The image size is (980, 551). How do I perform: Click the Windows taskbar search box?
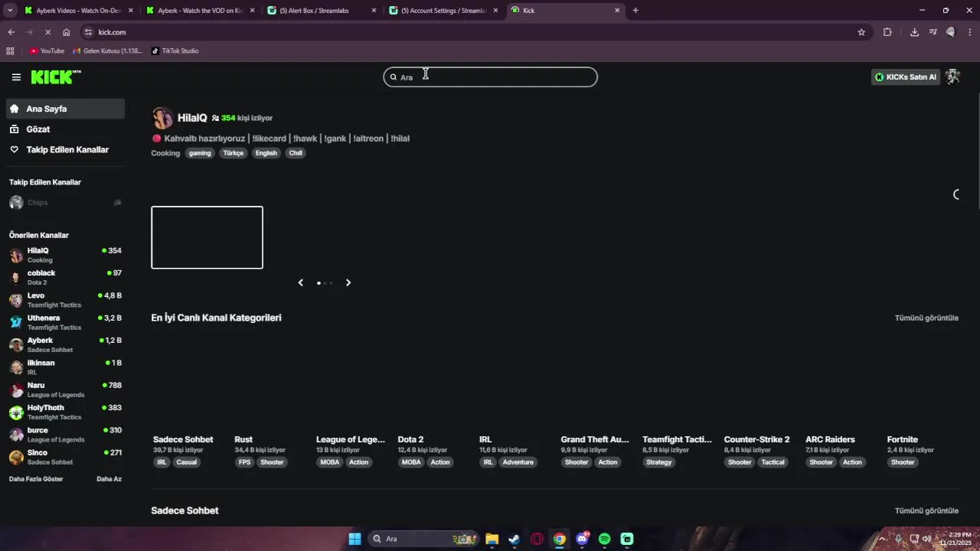pyautogui.click(x=423, y=539)
